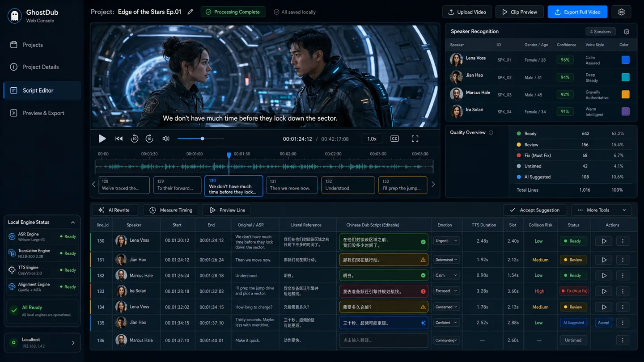Click the AI Rewrite button
The width and height of the screenshot is (644, 362).
[x=114, y=210]
